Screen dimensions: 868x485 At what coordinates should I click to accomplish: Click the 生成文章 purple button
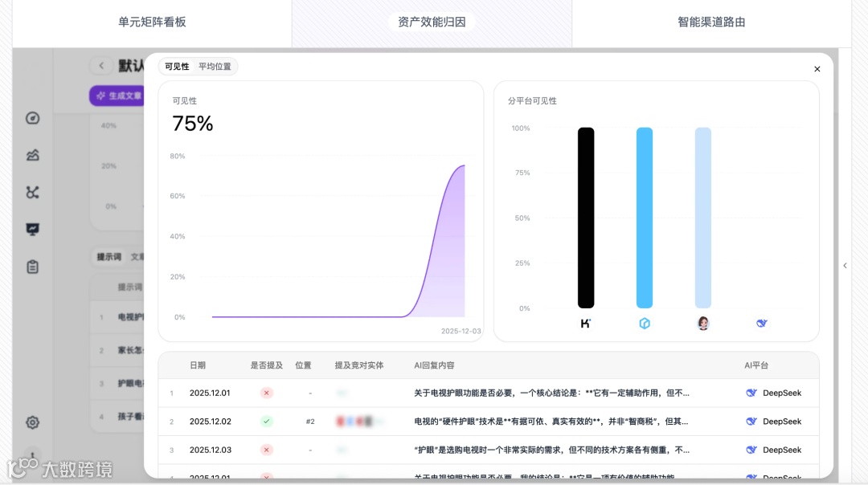pos(117,96)
